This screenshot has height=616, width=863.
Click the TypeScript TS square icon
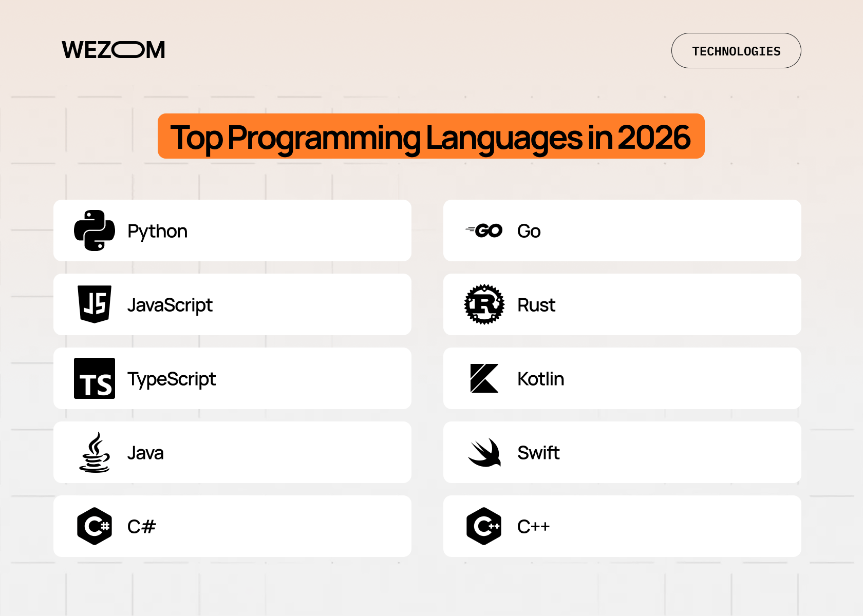tap(95, 378)
